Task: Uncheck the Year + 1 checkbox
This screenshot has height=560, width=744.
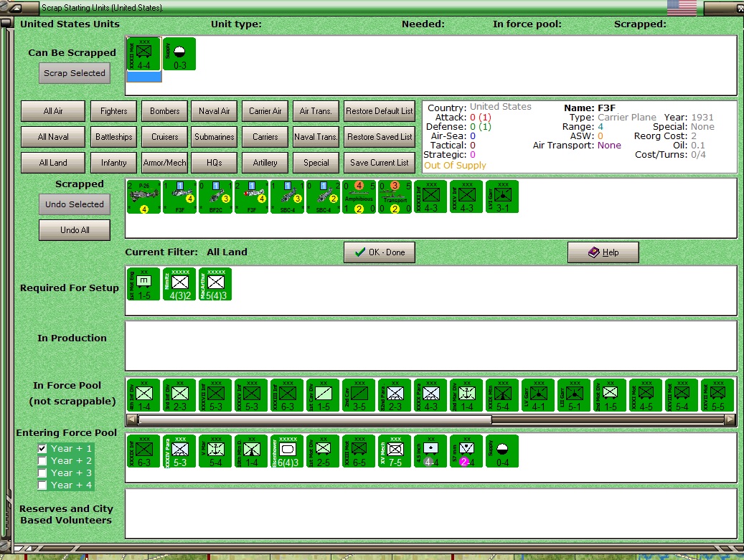Action: tap(42, 448)
